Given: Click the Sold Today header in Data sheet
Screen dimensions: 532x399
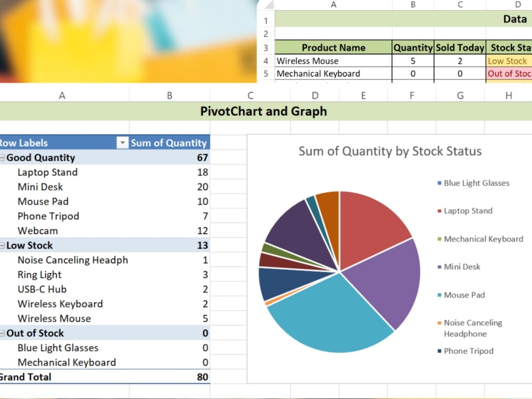Looking at the screenshot, I should (x=460, y=47).
